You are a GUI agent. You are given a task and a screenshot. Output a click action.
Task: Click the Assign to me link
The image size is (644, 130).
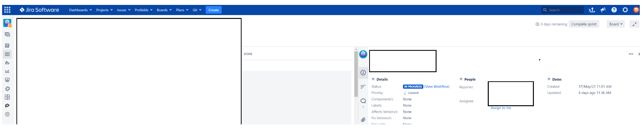click(x=501, y=108)
